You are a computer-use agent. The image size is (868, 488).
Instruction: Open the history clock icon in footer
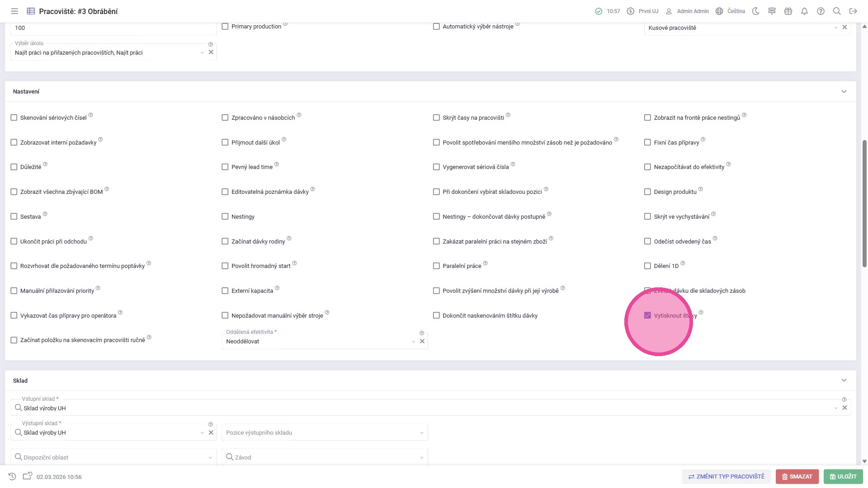[x=12, y=477]
